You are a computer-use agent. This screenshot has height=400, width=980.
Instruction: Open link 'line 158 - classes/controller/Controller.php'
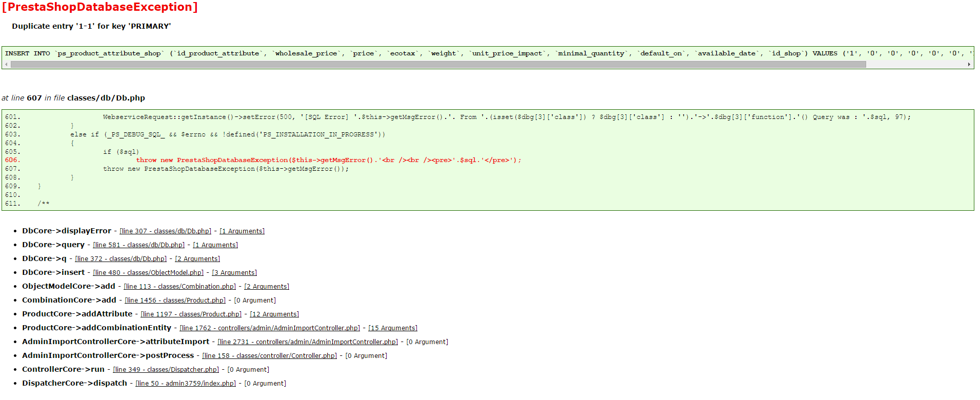[x=270, y=356]
